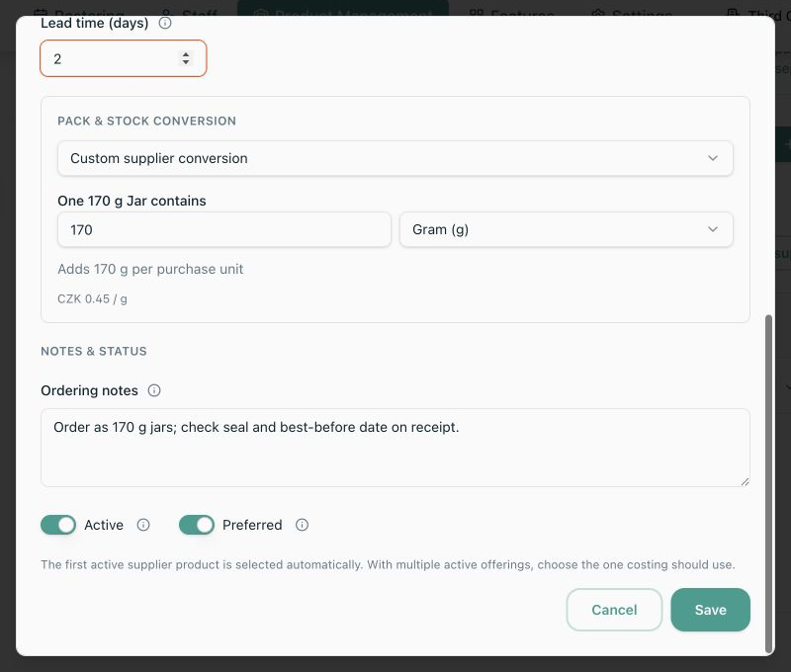Click the info icon beside Preferred

pyautogui.click(x=303, y=525)
